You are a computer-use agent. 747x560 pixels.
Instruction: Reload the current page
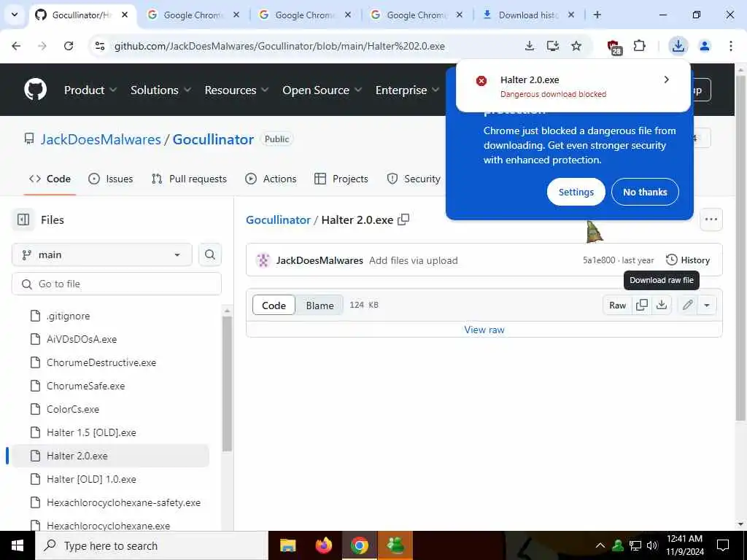point(69,46)
